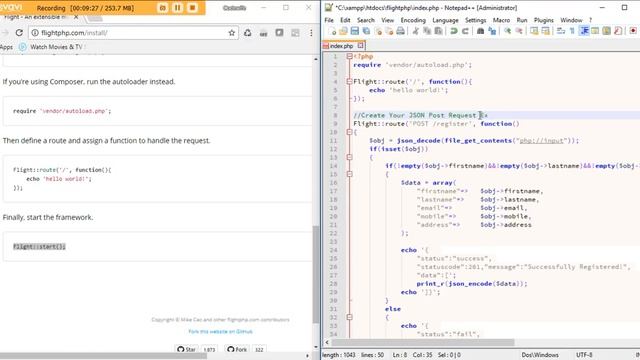Open the Search menu
The image size is (640, 360).
pyautogui.click(x=366, y=20)
